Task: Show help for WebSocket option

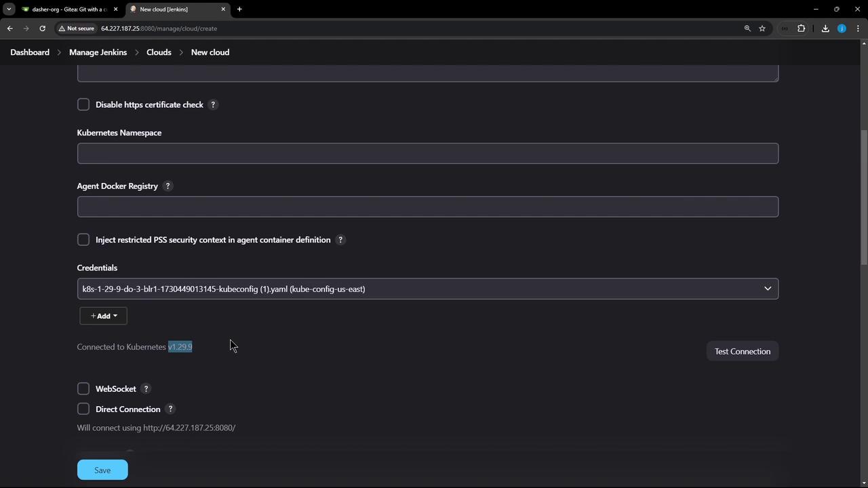Action: pyautogui.click(x=146, y=389)
